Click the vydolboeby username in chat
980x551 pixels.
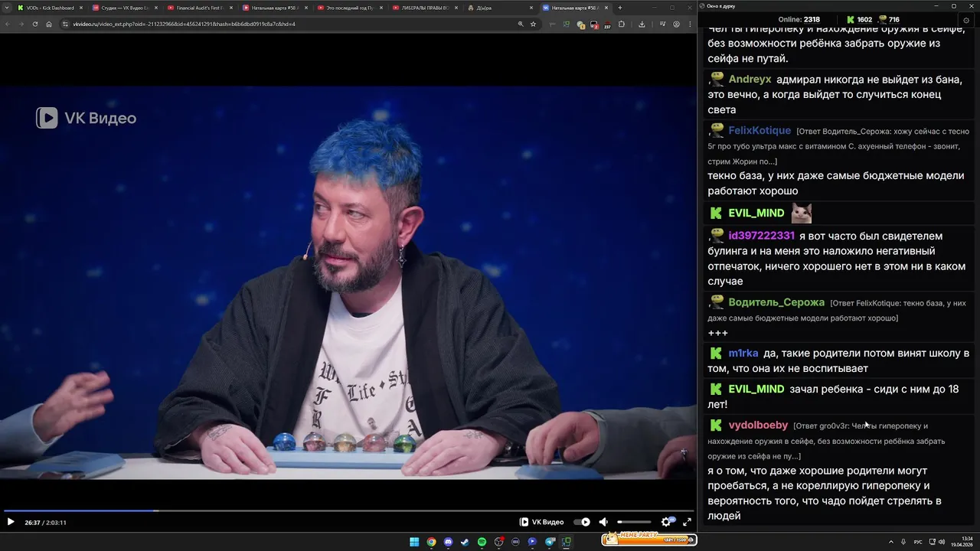click(x=758, y=425)
